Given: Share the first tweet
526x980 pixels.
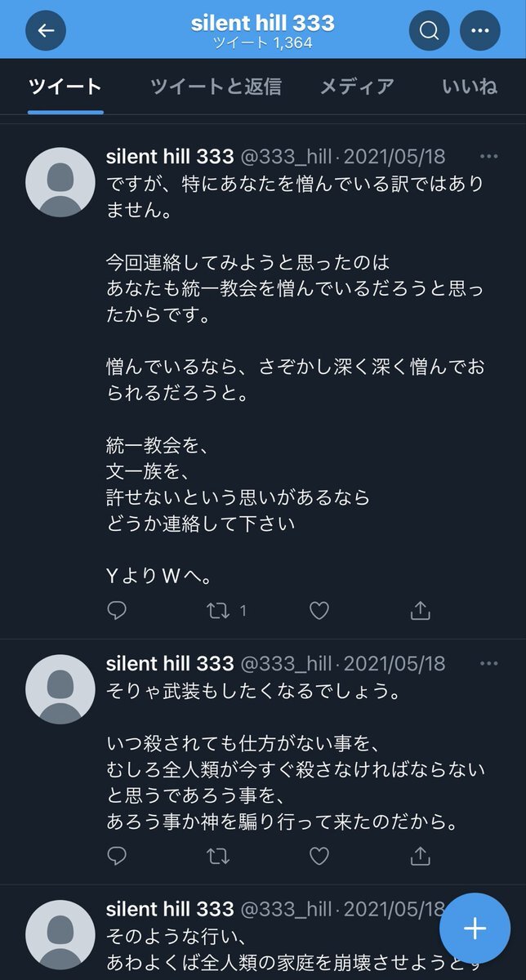Looking at the screenshot, I should click(420, 610).
